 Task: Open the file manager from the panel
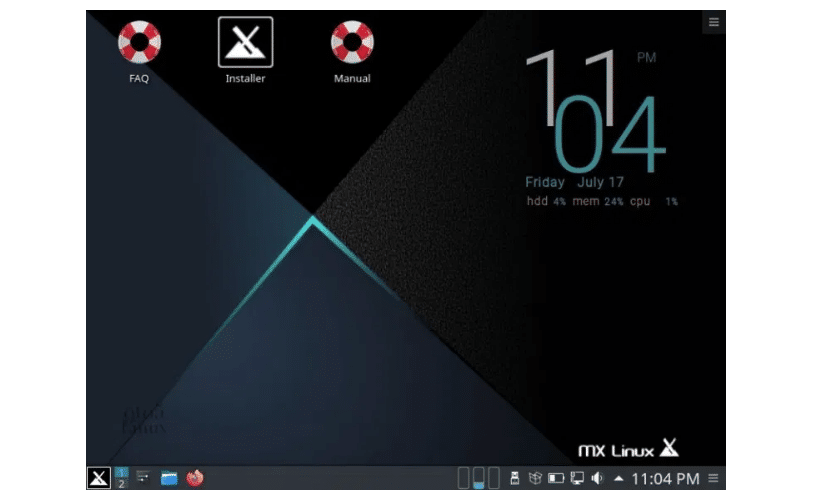tap(169, 478)
